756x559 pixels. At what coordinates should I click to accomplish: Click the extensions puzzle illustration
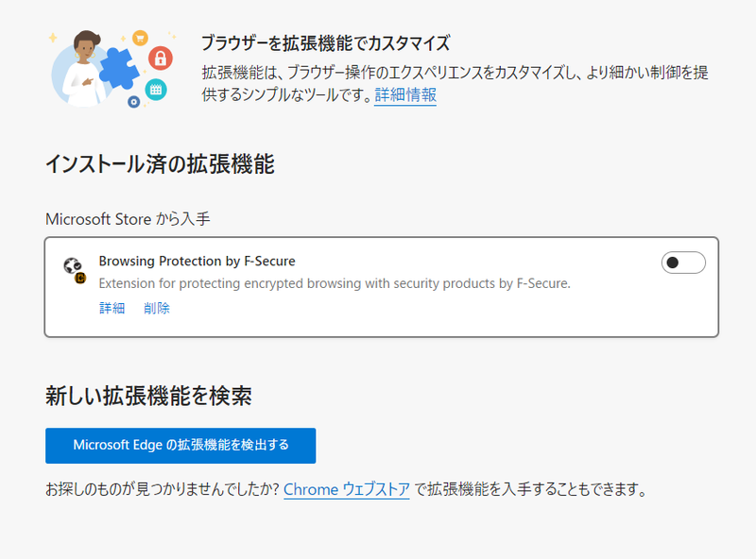click(112, 68)
